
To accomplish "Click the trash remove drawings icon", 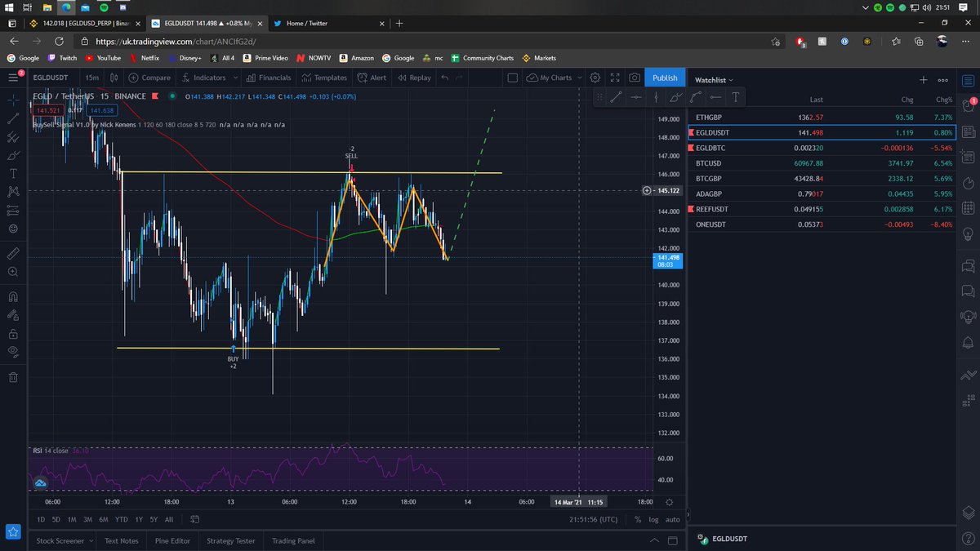I will pos(13,376).
